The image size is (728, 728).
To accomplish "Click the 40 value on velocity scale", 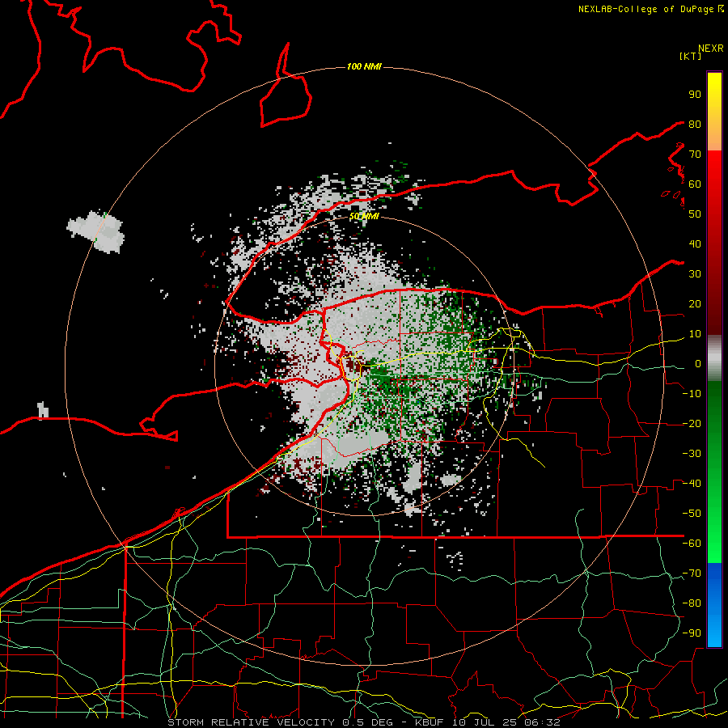I will (695, 243).
